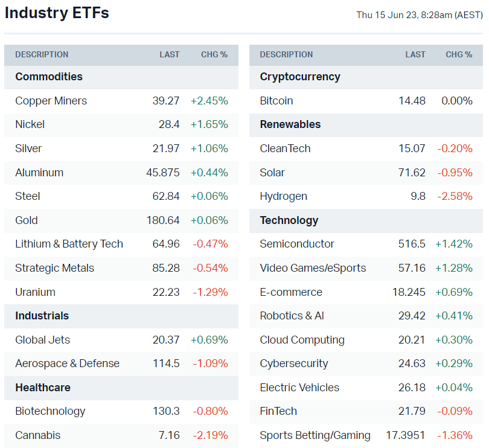
Task: Open Sports Betting/Gaming ETF
Action: [x=315, y=435]
